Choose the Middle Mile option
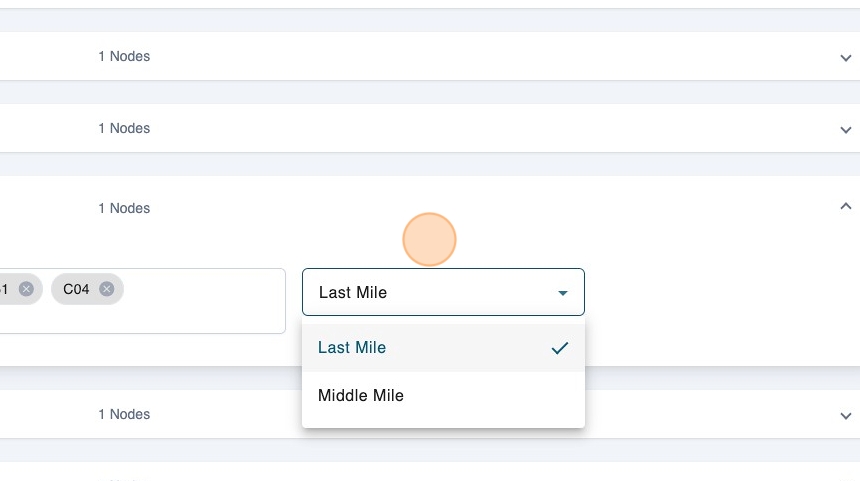 point(361,396)
